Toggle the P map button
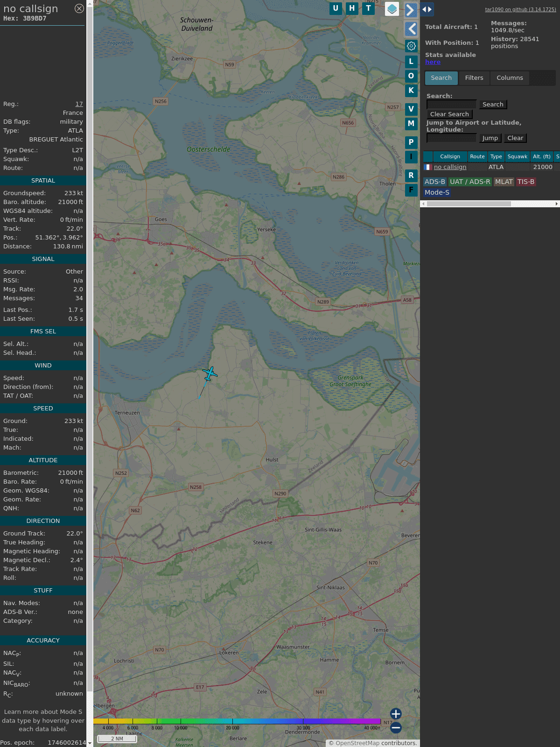 (411, 142)
